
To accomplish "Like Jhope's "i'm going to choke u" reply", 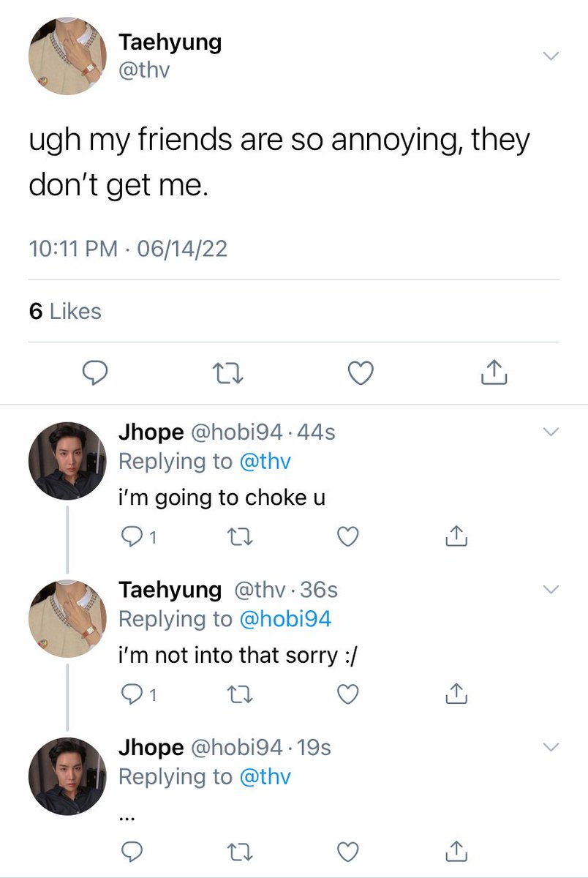I will [348, 537].
